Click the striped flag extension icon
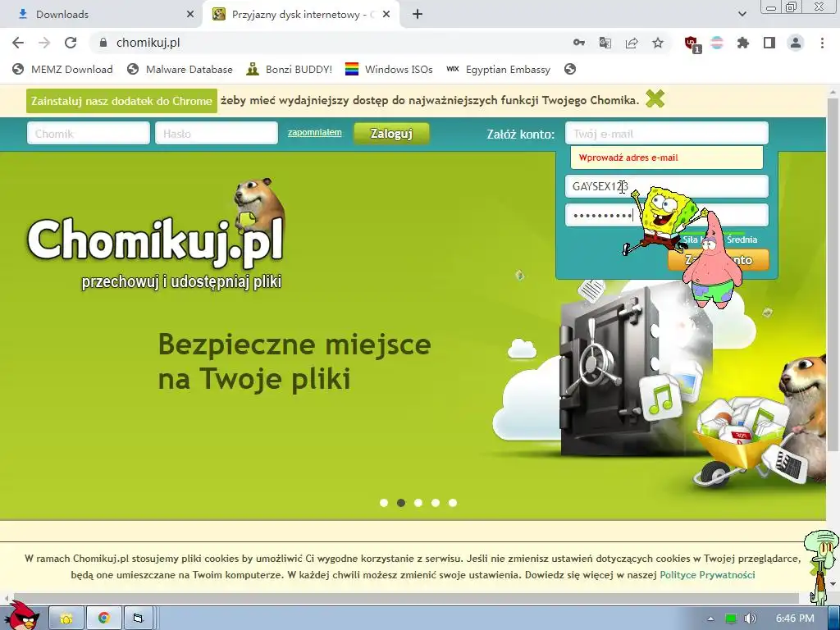 (717, 43)
